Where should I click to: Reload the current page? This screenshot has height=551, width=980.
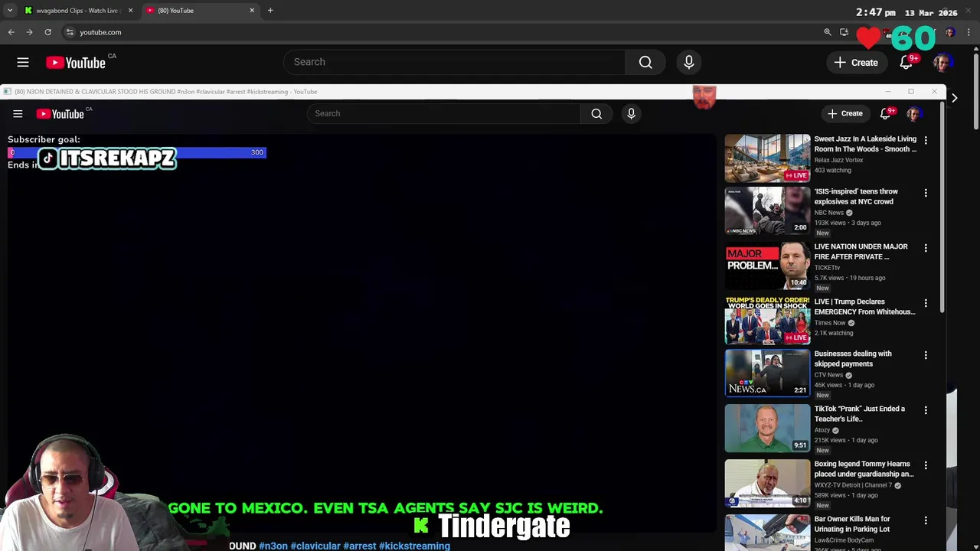[x=47, y=32]
